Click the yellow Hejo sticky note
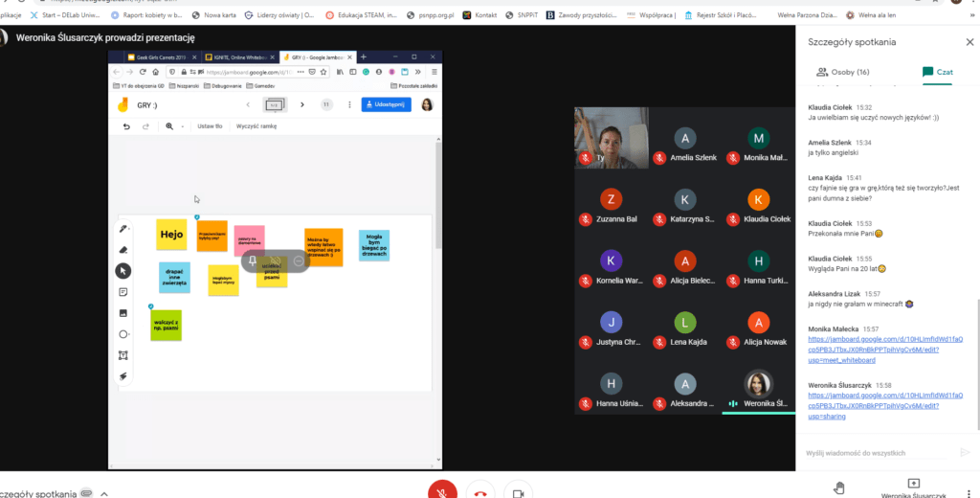The height and width of the screenshot is (498, 980). [x=171, y=235]
